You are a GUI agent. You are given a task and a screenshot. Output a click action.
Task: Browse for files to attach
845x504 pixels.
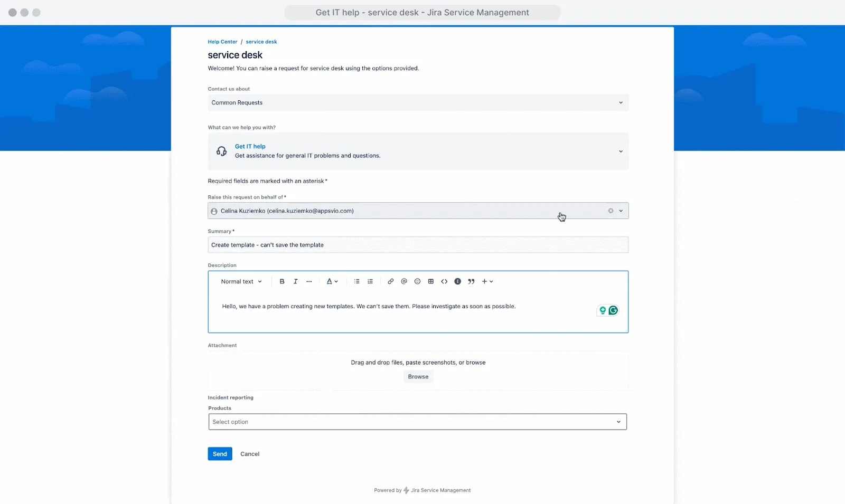(418, 376)
